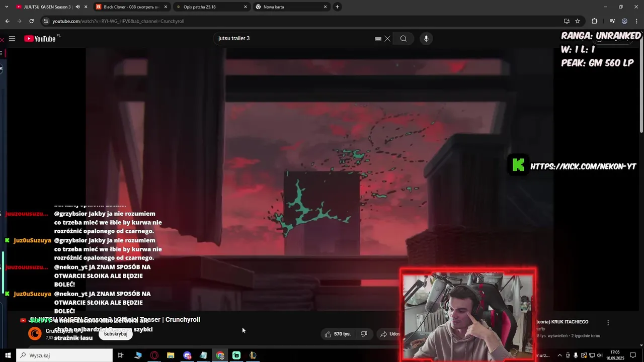Switch to Black Clover 088 tab

[x=131, y=7]
